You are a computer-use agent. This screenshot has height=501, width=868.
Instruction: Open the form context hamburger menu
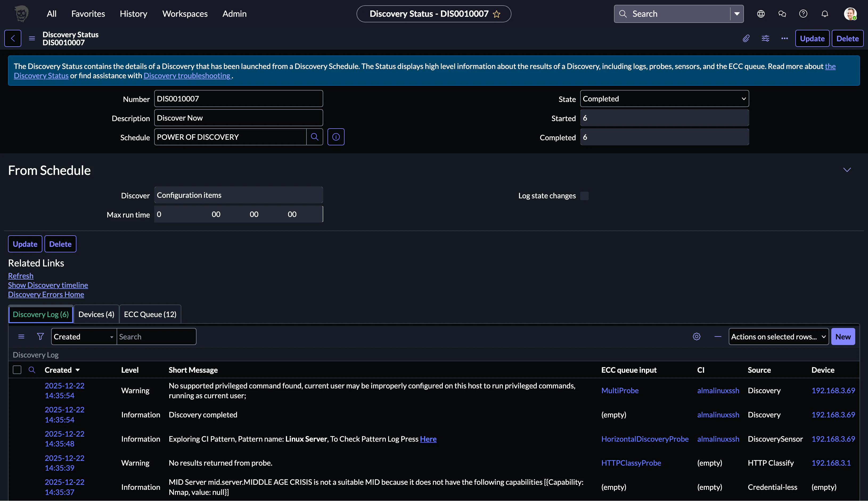click(x=32, y=38)
